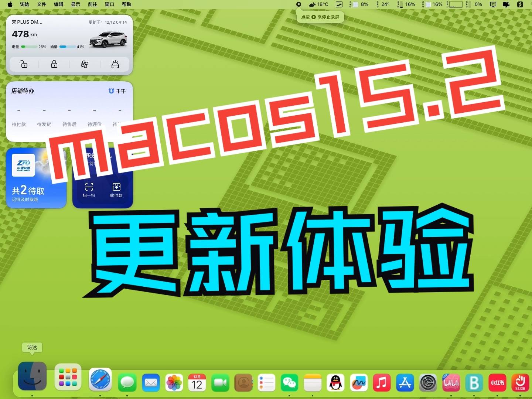The width and height of the screenshot is (532, 399).
Task: Open the 文件 menu
Action: 42,4
